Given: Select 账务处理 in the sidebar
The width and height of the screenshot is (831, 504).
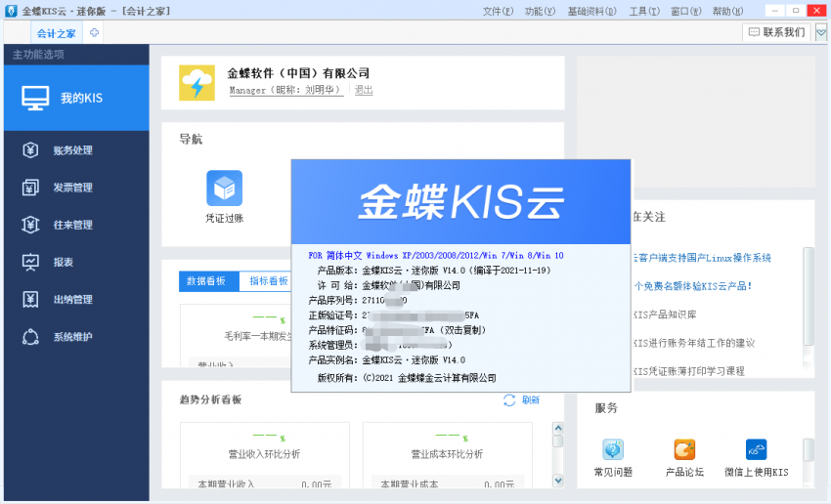Looking at the screenshot, I should 72,150.
